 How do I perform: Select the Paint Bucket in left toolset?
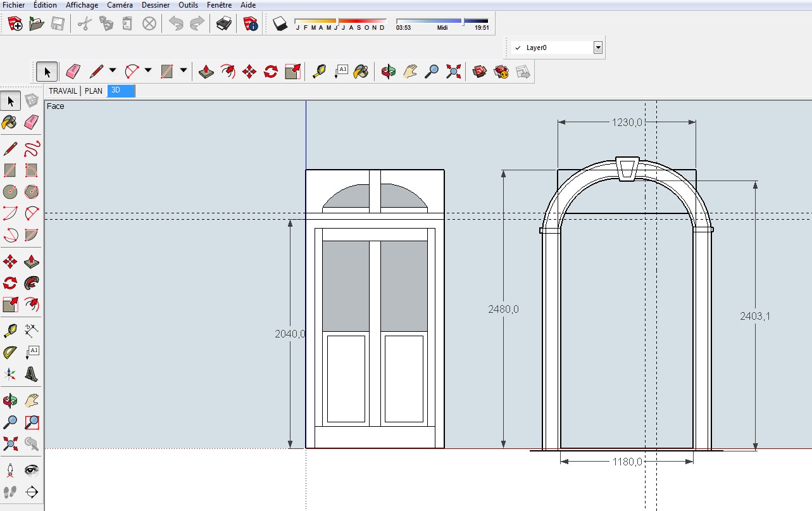(10, 122)
